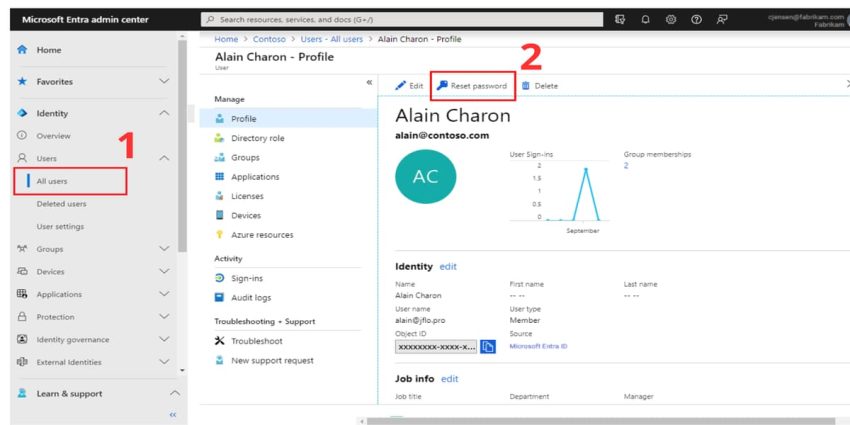The height and width of the screenshot is (425, 850).
Task: Click the Audit logs icon
Action: coord(220,298)
